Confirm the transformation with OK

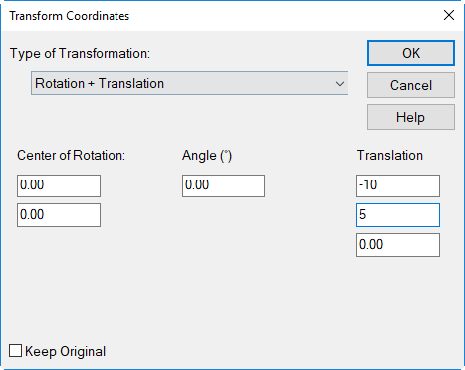coord(411,53)
